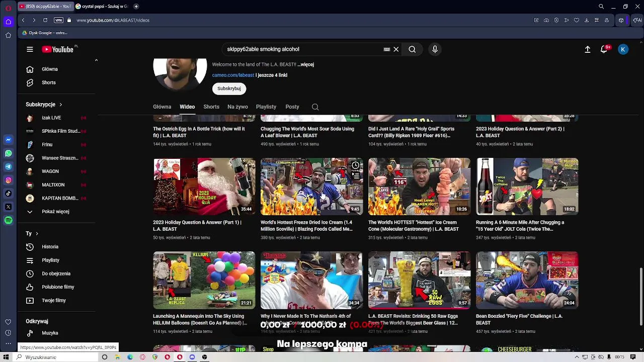The width and height of the screenshot is (644, 362).
Task: Take a snapshot with the camera icon
Action: click(x=546, y=20)
